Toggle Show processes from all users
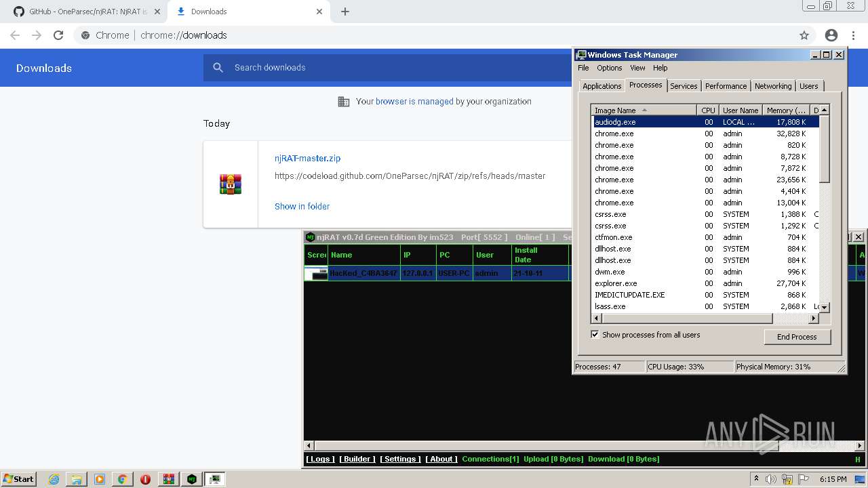Viewport: 868px width, 488px height. [595, 334]
